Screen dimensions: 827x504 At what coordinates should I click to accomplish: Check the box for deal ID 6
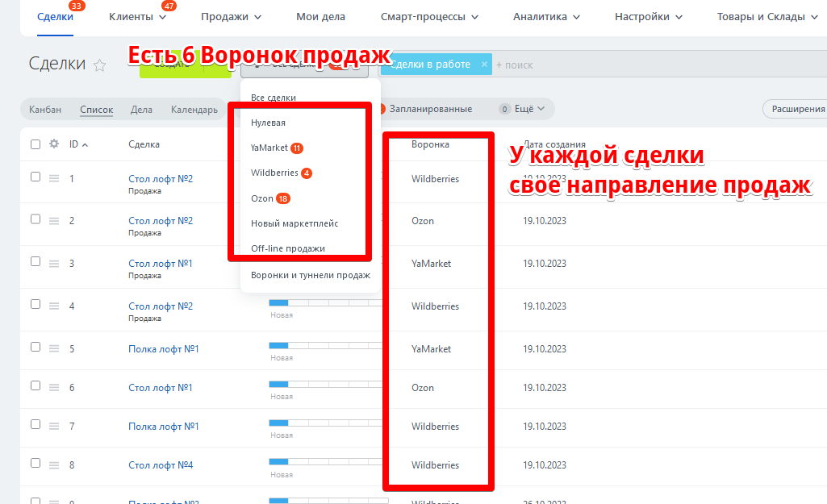[36, 386]
